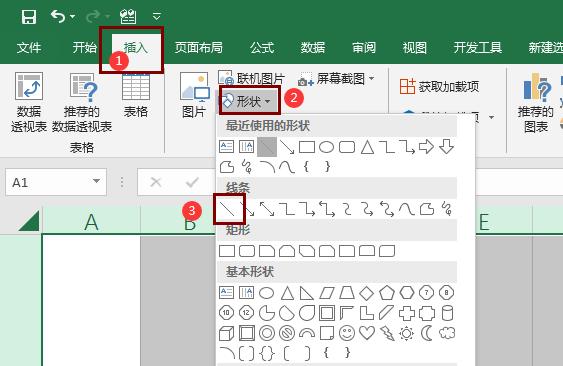Select the freeform shape in 线条 section
The width and height of the screenshot is (563, 366).
[427, 209]
